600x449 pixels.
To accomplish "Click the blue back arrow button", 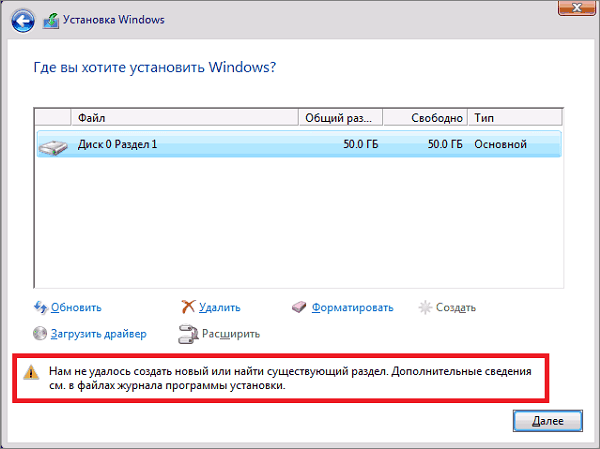I will 23,20.
